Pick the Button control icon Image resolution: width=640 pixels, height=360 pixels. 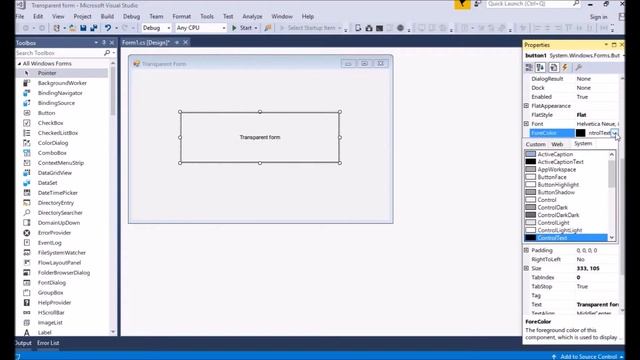tap(27, 113)
